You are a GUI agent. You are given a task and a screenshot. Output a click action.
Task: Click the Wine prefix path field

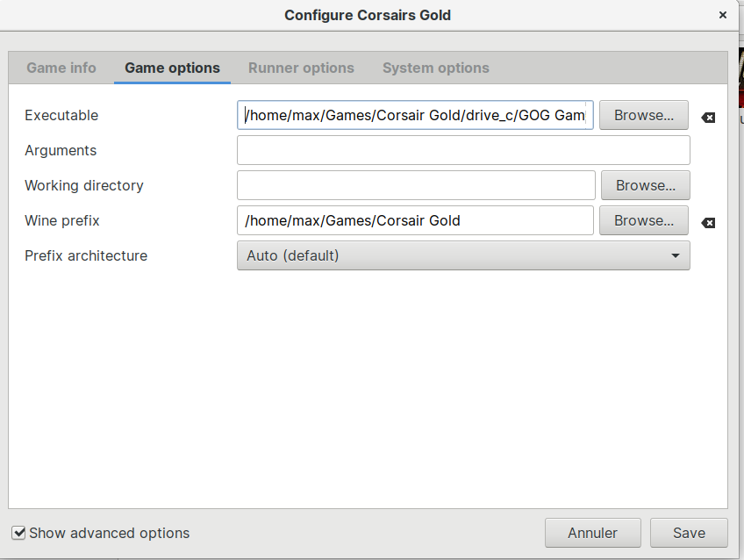[x=415, y=220]
